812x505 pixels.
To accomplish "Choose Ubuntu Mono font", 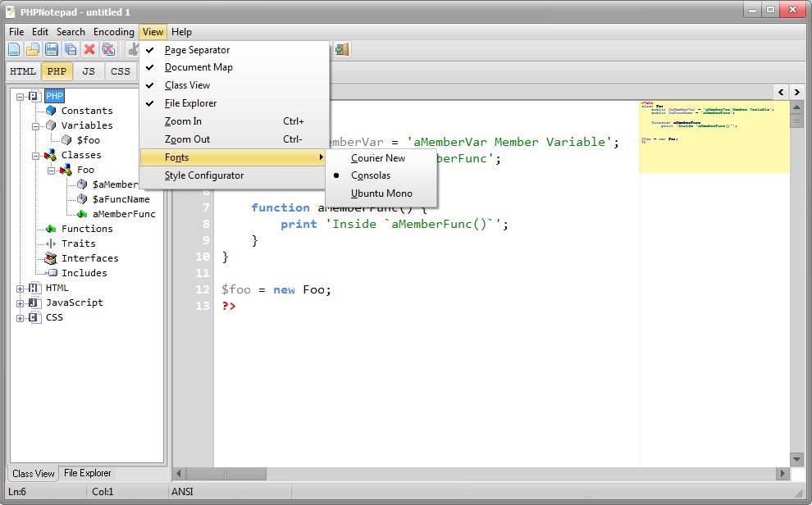I will (x=381, y=193).
